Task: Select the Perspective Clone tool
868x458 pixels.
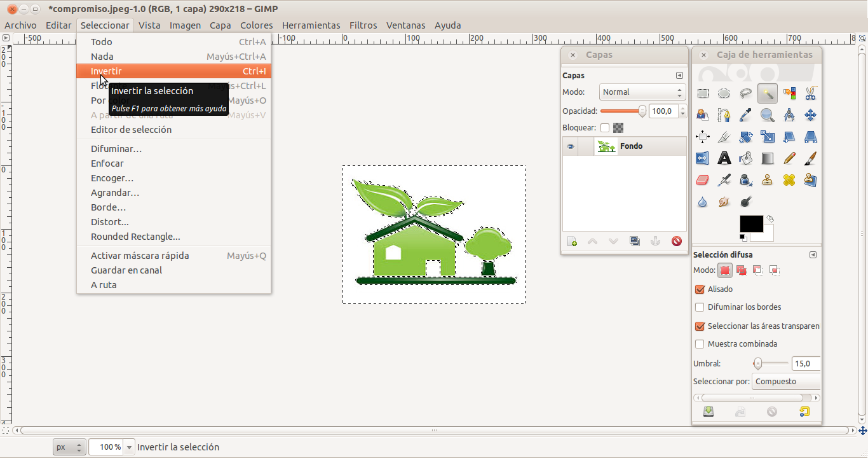Action: (810, 180)
